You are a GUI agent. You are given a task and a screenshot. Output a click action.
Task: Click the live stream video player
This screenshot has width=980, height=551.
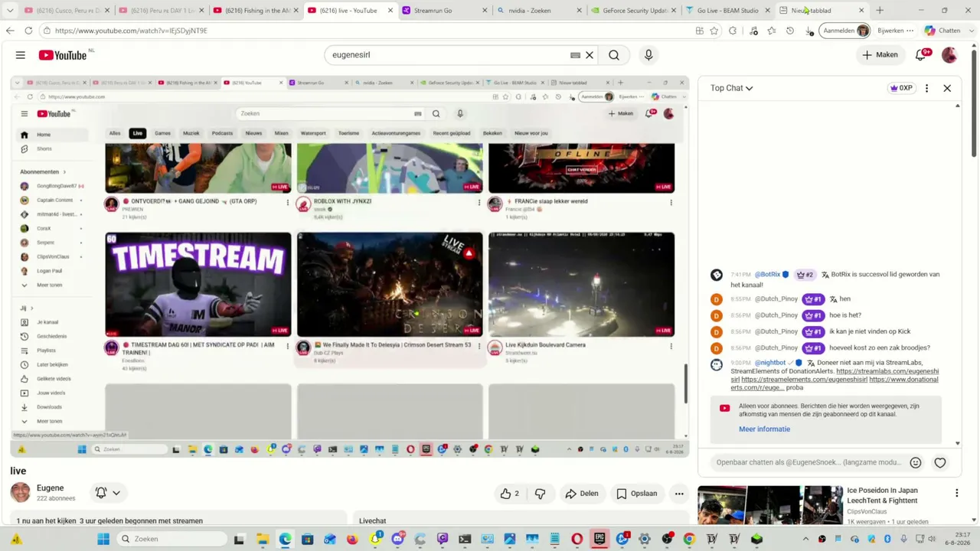(x=350, y=266)
